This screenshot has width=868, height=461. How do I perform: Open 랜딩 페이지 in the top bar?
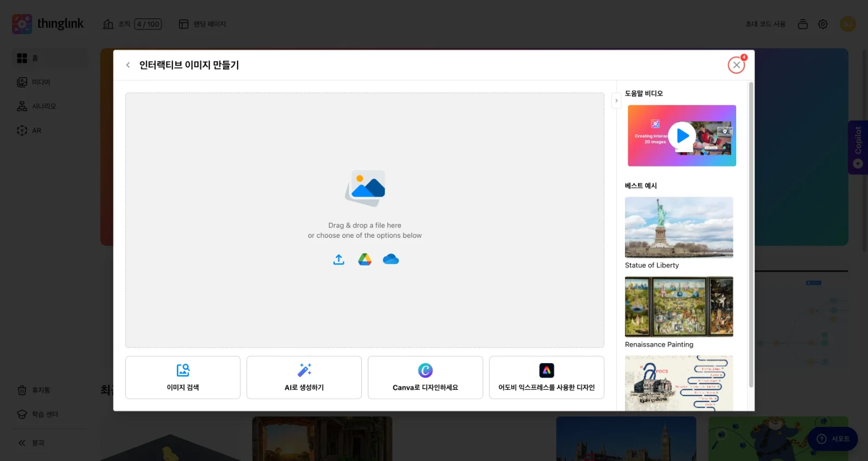tap(202, 24)
